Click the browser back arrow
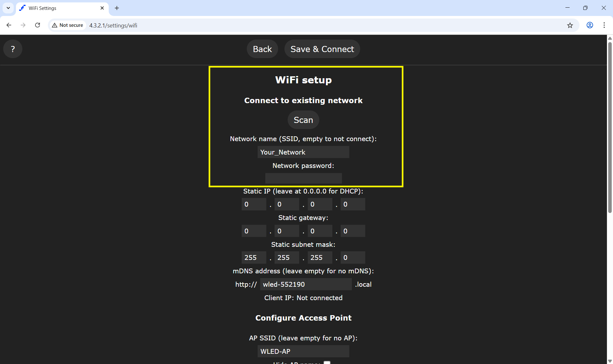The width and height of the screenshot is (613, 364). (x=9, y=25)
